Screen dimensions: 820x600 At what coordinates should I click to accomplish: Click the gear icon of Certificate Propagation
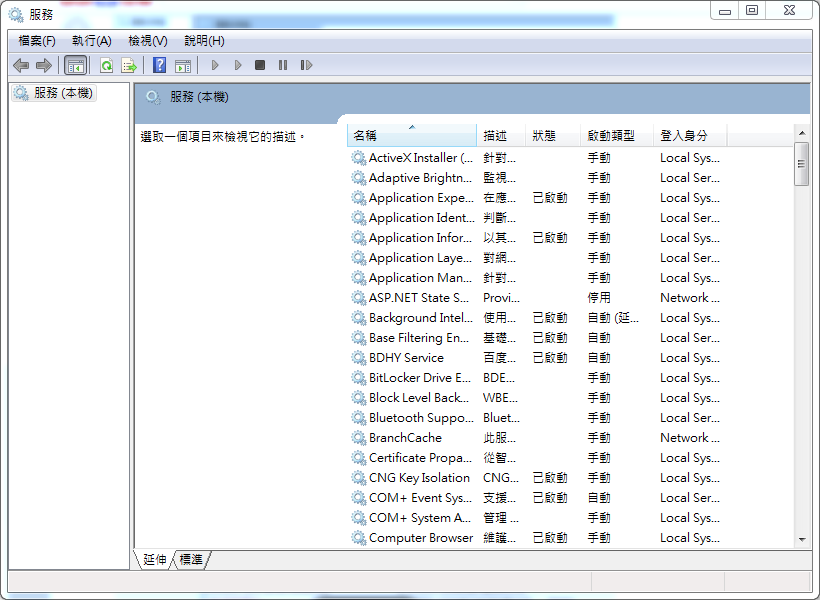click(358, 458)
